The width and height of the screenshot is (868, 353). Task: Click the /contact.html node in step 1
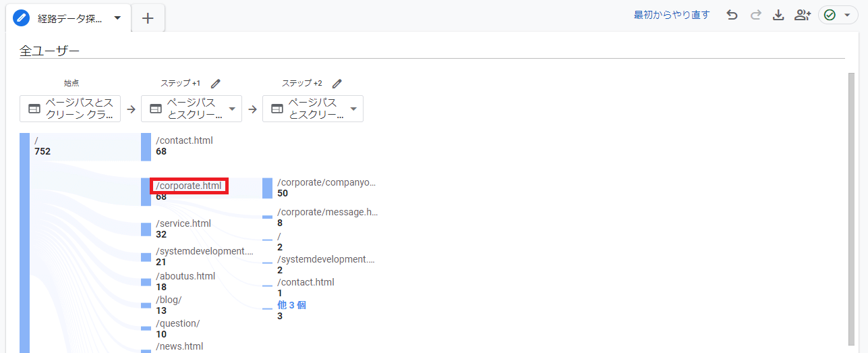(184, 141)
